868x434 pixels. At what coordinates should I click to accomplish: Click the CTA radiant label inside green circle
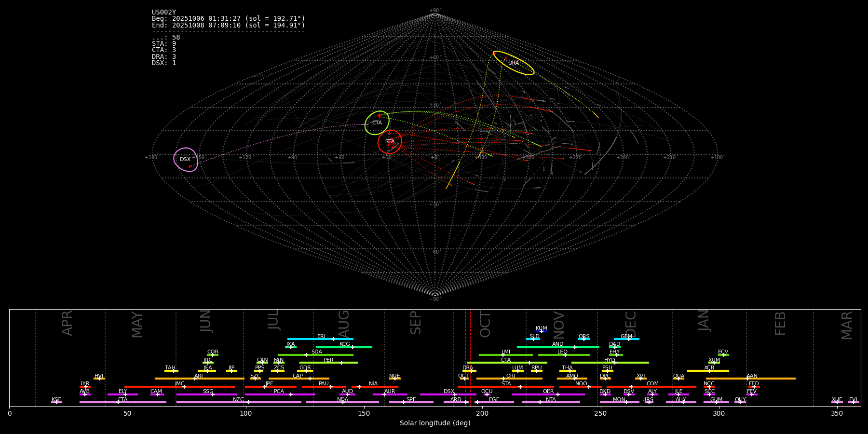click(x=377, y=123)
